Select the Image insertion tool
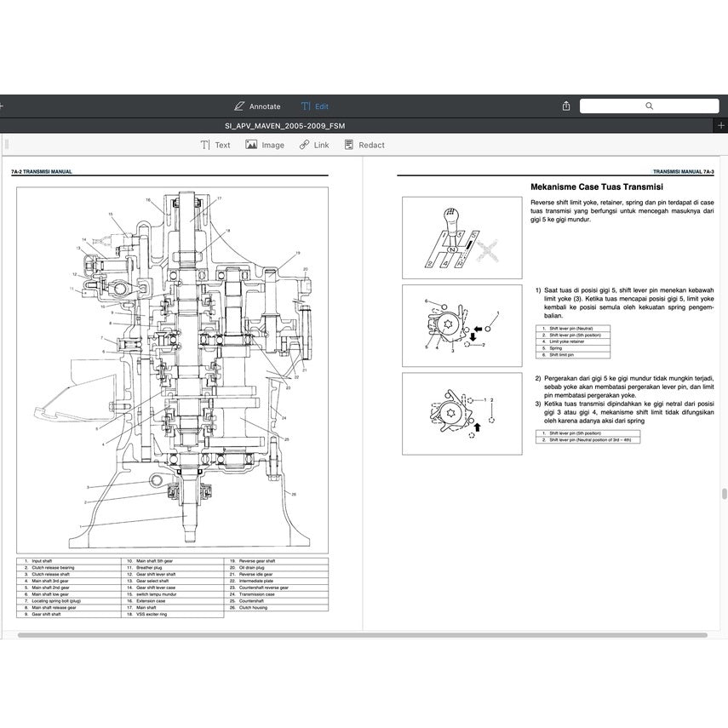 [266, 144]
